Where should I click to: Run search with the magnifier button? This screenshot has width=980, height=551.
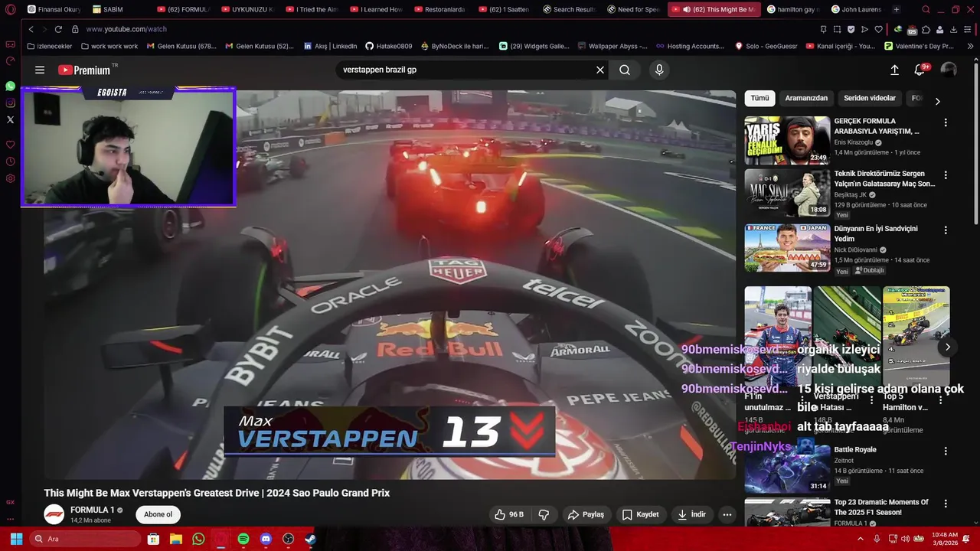(625, 70)
